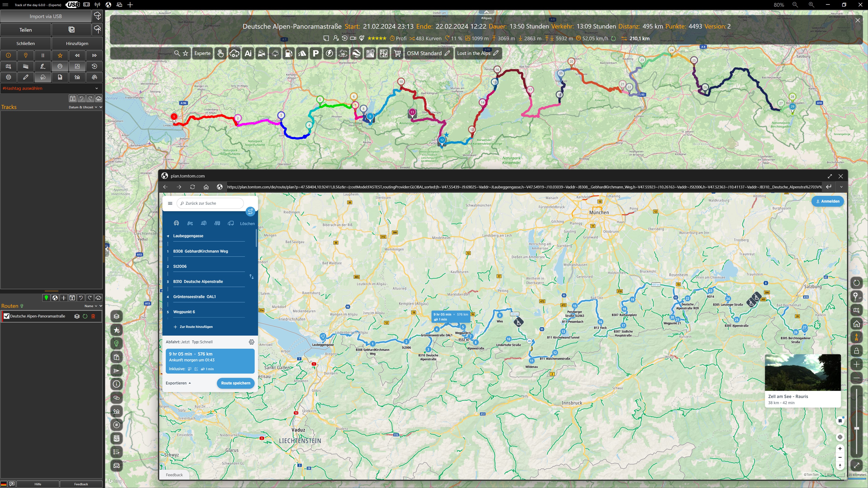The image size is (868, 488).
Task: Expand the Exportieren menu in TomTom panel
Action: pos(178,383)
